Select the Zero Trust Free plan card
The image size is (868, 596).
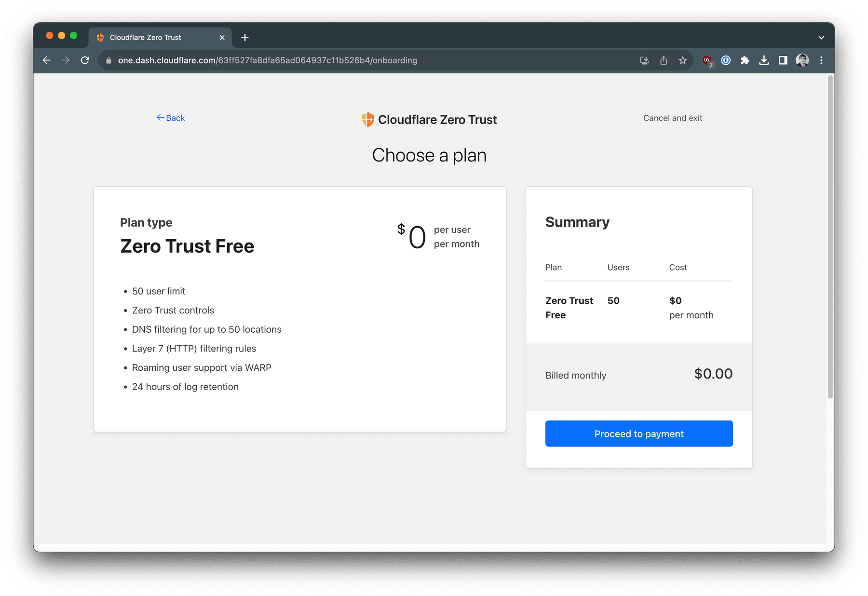coord(299,309)
